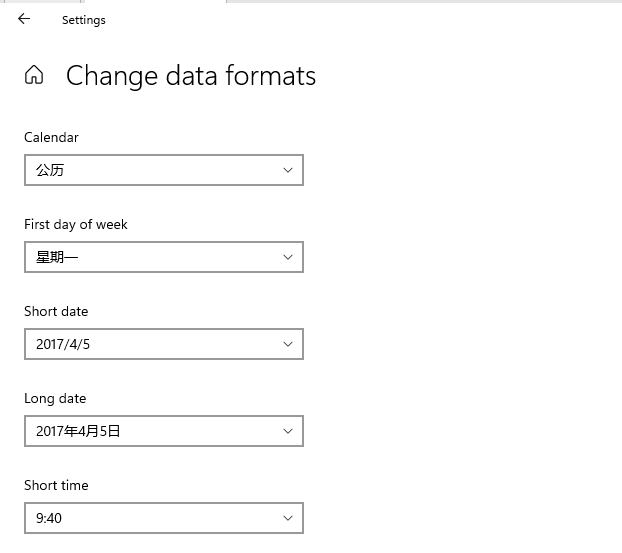This screenshot has height=553, width=622.
Task: Open the Short date format dropdown
Action: pos(150,344)
